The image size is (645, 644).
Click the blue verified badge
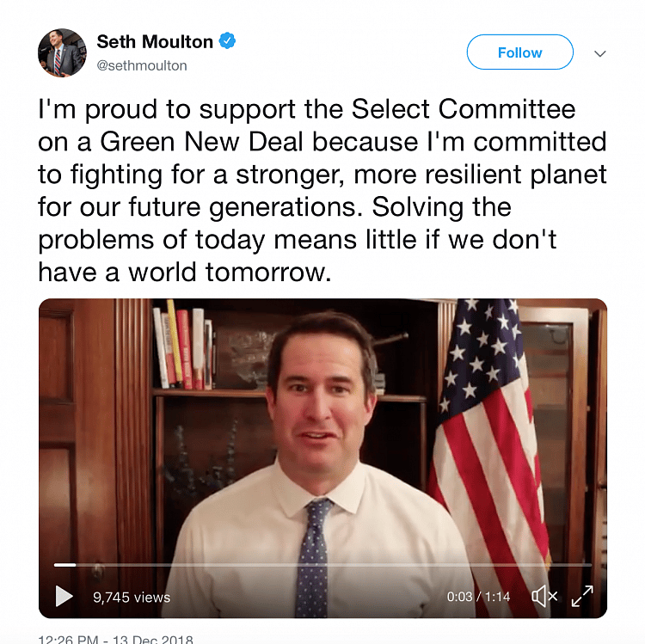(x=228, y=41)
